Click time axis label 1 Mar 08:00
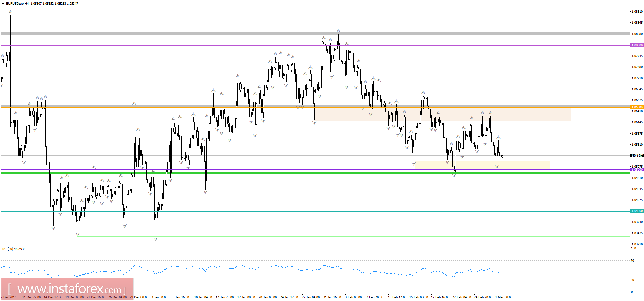Screen dimensions: 644x301 (504, 297)
